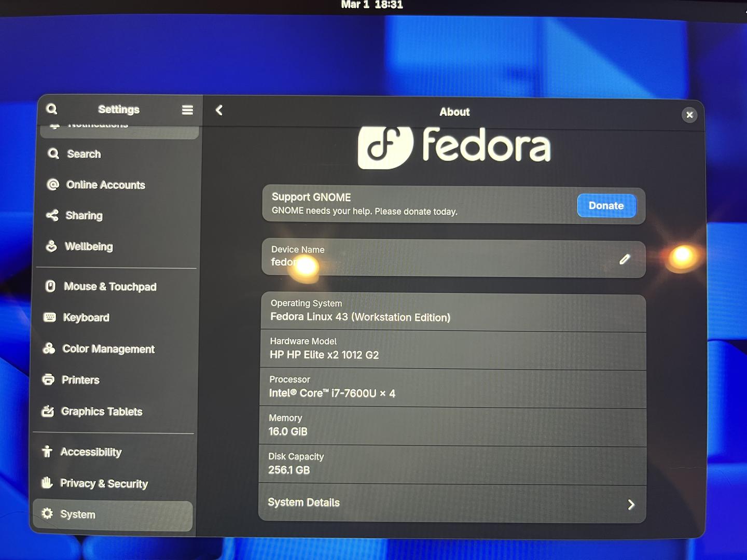Click the Intel Core i7-7600U × 4 value
Screen dimensions: 747x560
coord(332,394)
